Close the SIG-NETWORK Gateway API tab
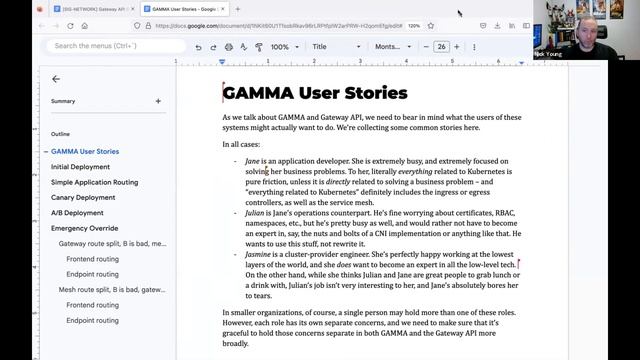640x360 pixels. pos(132,9)
